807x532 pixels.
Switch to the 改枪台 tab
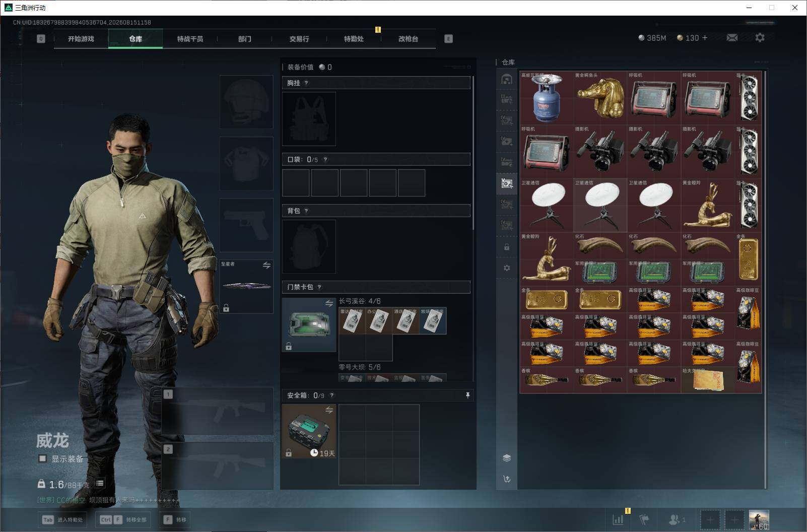pos(408,39)
